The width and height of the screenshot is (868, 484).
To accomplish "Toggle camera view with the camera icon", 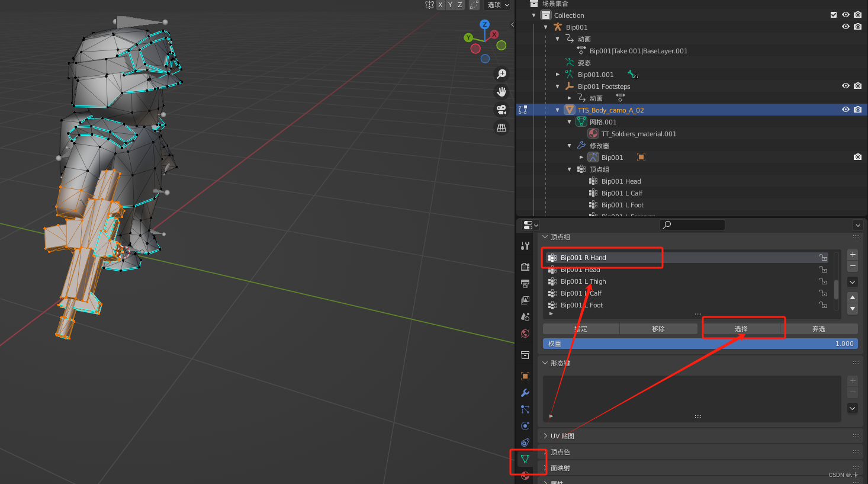I will click(501, 110).
